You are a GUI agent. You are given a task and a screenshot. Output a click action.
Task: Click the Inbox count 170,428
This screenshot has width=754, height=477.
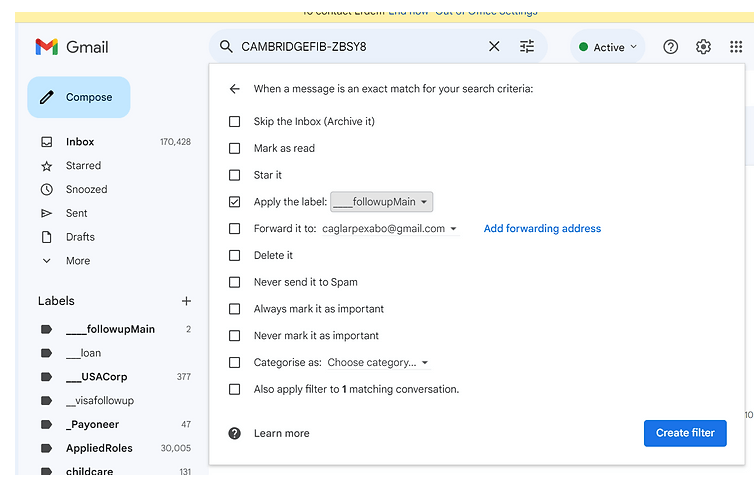[x=176, y=142]
